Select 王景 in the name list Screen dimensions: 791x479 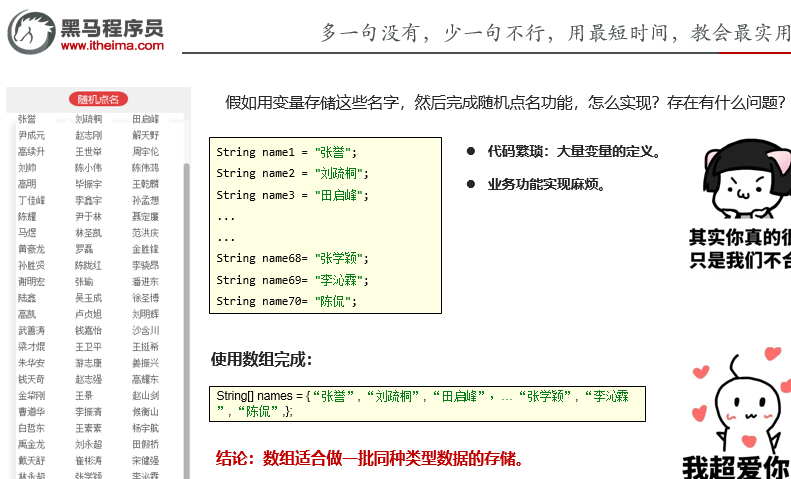tap(84, 395)
